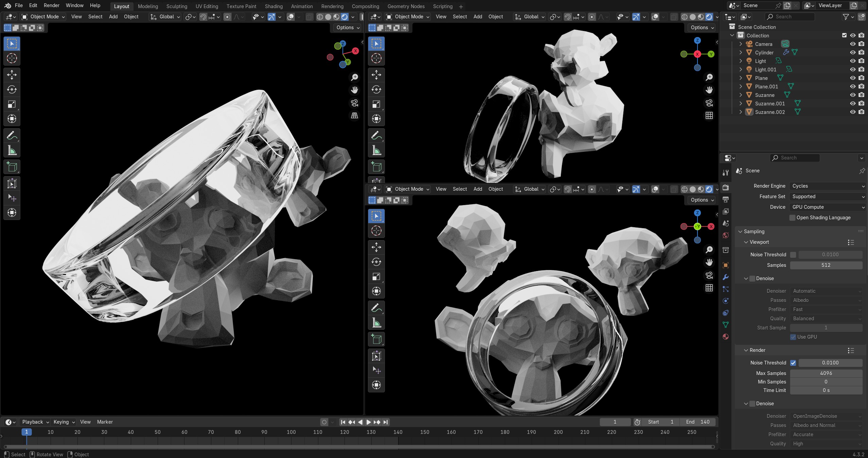Click the outliner Search field

(x=789, y=17)
